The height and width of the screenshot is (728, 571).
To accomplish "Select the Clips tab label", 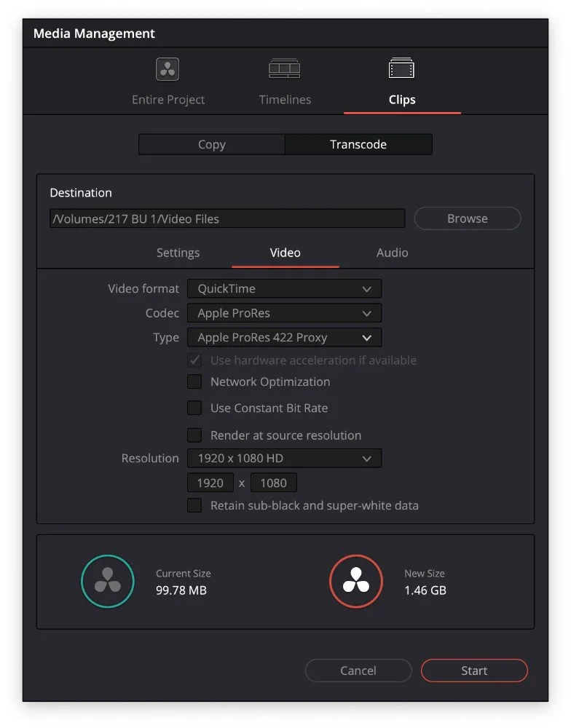I will [402, 100].
